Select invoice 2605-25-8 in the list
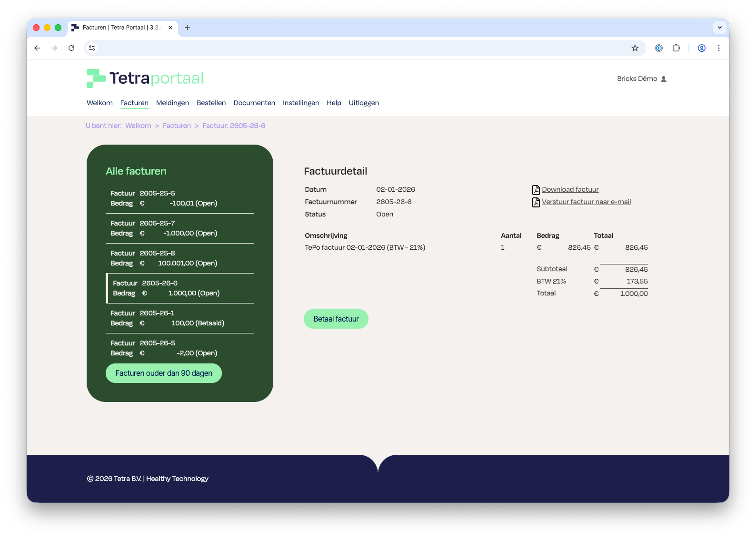This screenshot has height=538, width=756. (x=180, y=258)
